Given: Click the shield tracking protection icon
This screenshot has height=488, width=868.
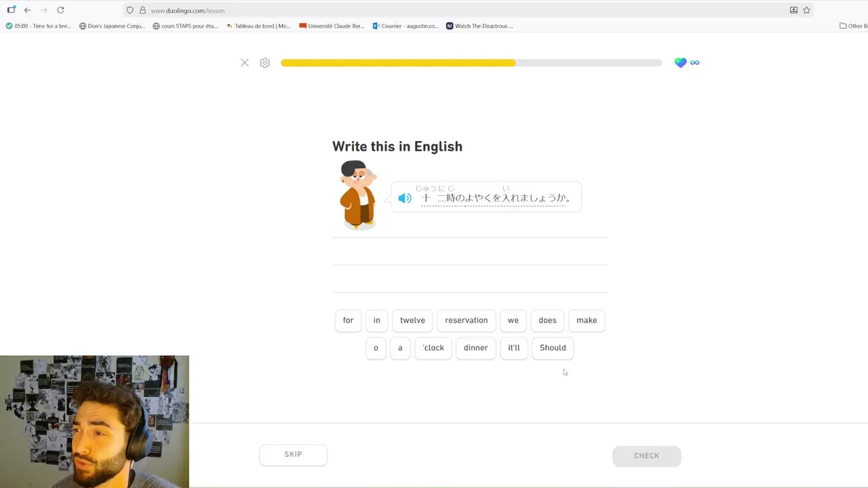Looking at the screenshot, I should [x=130, y=10].
